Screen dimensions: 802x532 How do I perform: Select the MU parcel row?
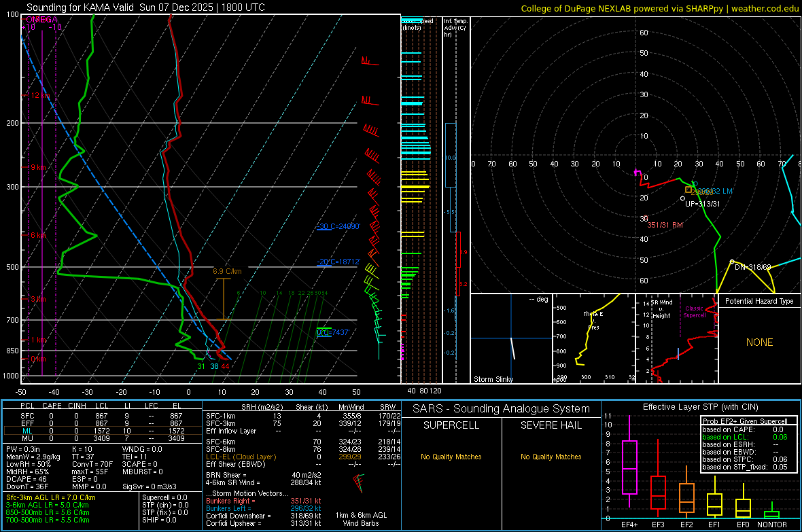[x=101, y=438]
